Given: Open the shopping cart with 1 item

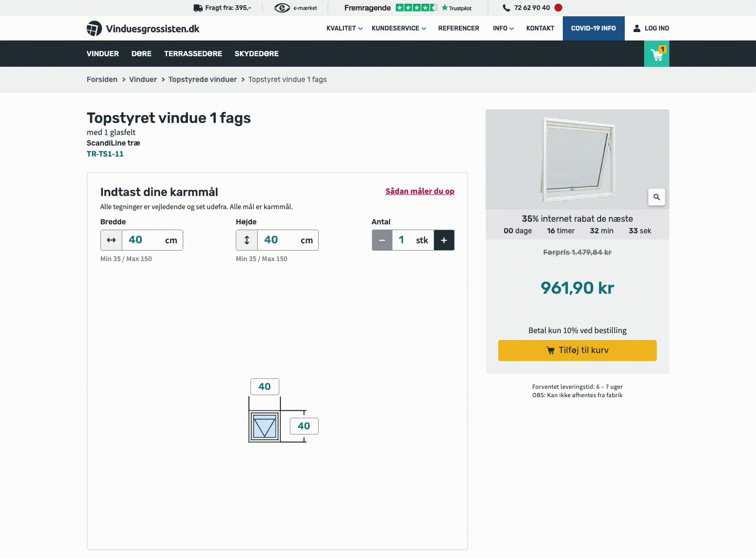Looking at the screenshot, I should pos(656,53).
